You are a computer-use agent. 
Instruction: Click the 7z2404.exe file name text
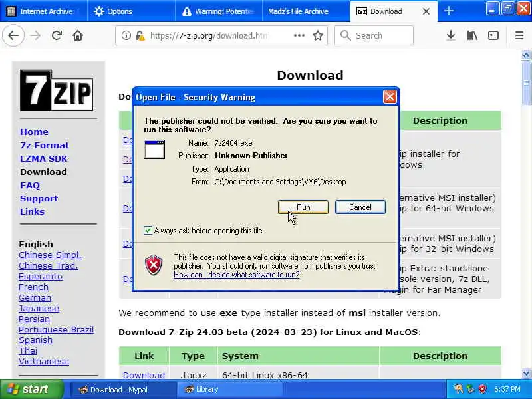[233, 143]
